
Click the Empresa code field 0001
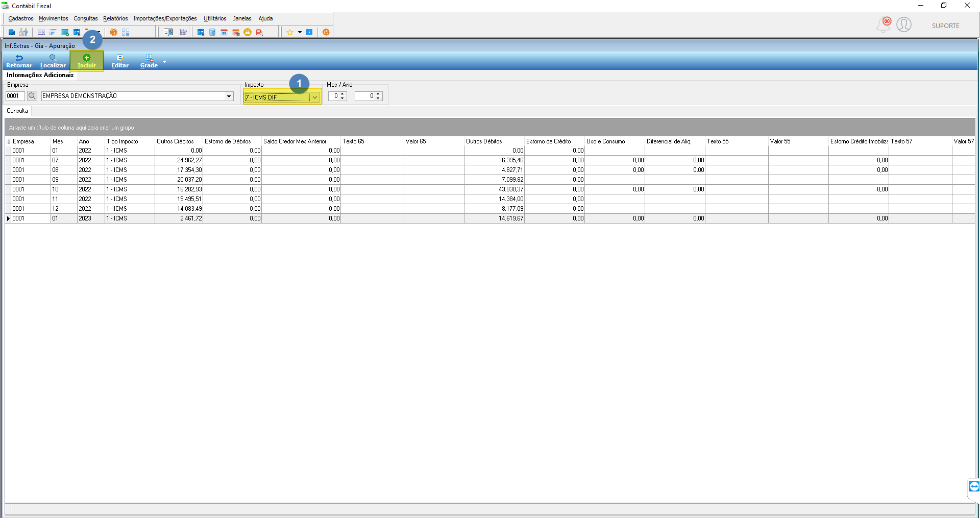pos(15,96)
